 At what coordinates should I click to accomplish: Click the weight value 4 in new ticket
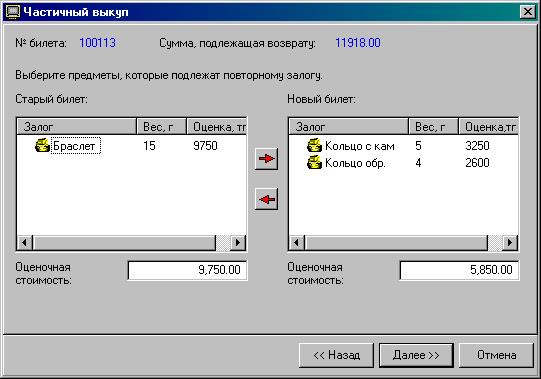point(418,163)
